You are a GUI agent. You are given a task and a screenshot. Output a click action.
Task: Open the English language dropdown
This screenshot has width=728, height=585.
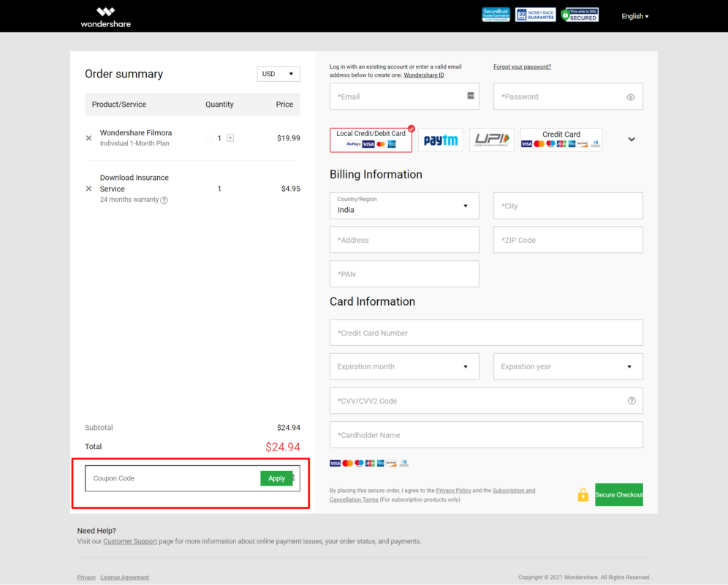634,16
